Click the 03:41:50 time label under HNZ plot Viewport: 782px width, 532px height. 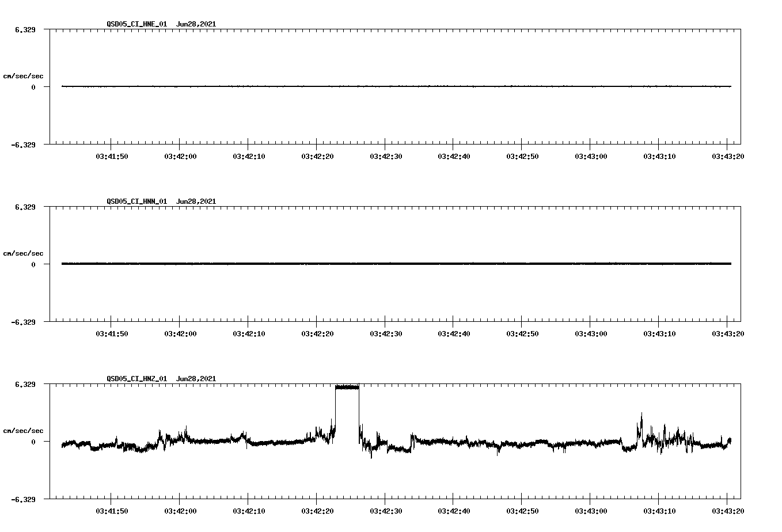(112, 511)
